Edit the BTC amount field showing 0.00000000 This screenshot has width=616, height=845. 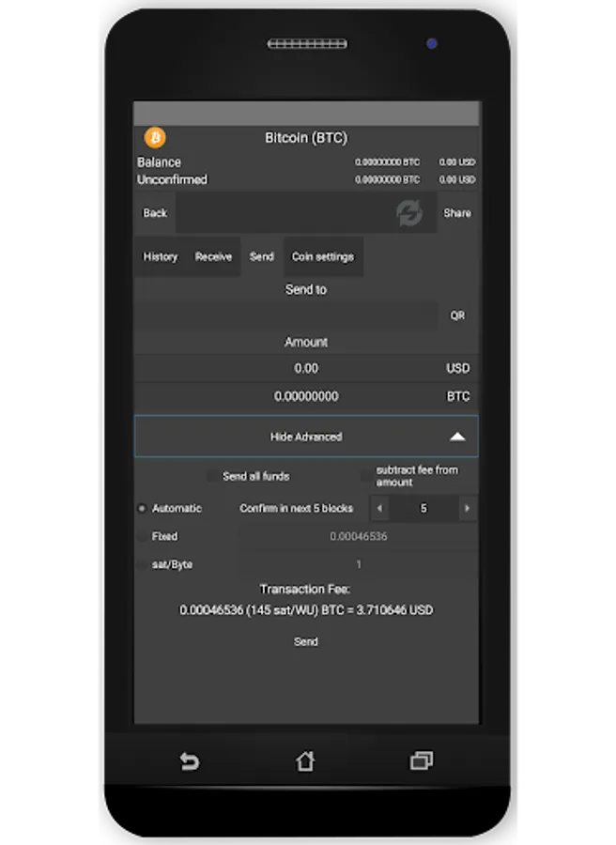306,396
